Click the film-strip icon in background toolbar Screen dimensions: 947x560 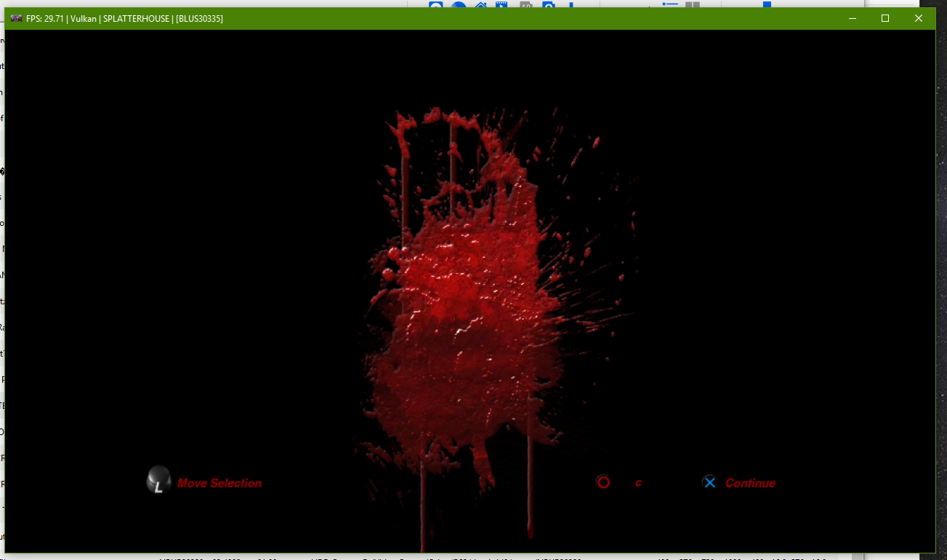click(501, 4)
